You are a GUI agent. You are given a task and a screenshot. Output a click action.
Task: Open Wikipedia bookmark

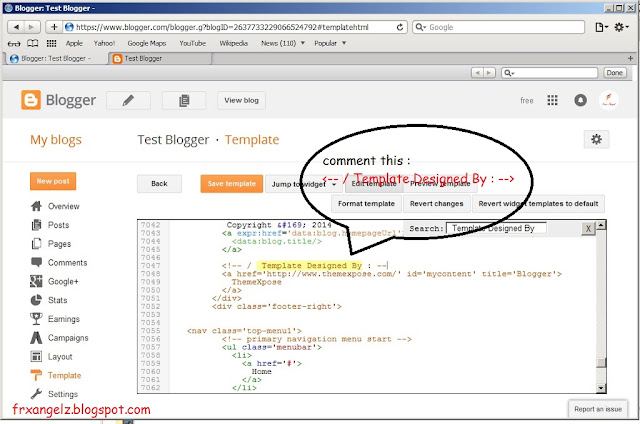pos(233,43)
